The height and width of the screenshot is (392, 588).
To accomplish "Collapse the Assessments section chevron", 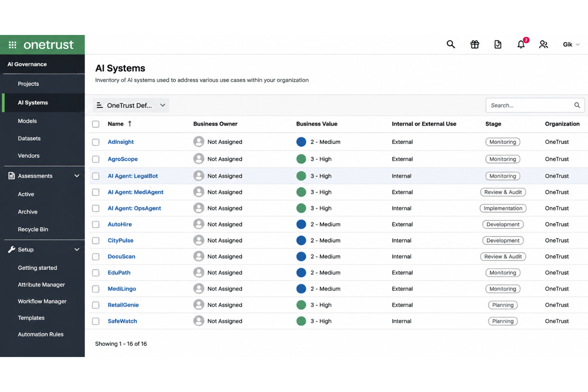I will (x=77, y=176).
